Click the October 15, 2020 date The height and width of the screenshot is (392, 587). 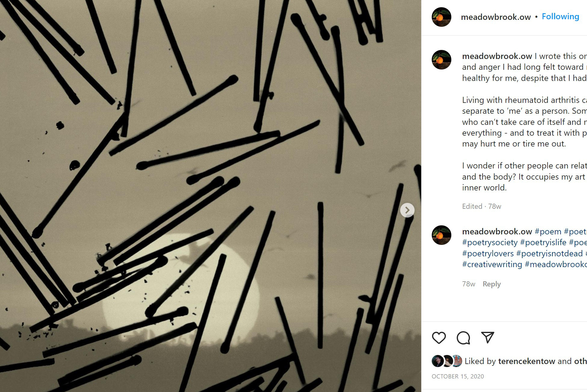pyautogui.click(x=458, y=376)
